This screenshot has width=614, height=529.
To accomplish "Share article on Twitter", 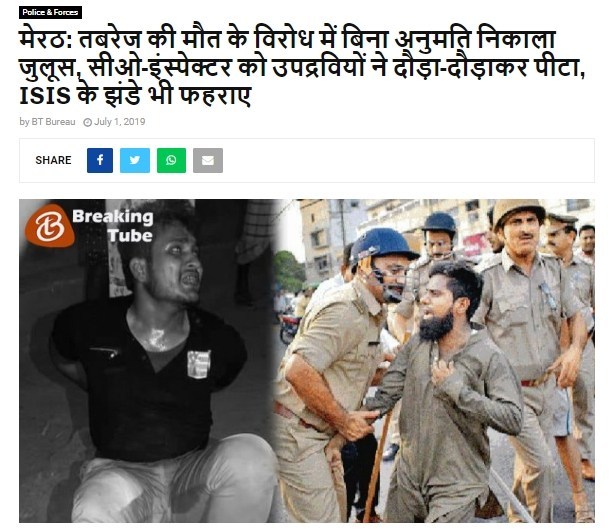I will (135, 160).
